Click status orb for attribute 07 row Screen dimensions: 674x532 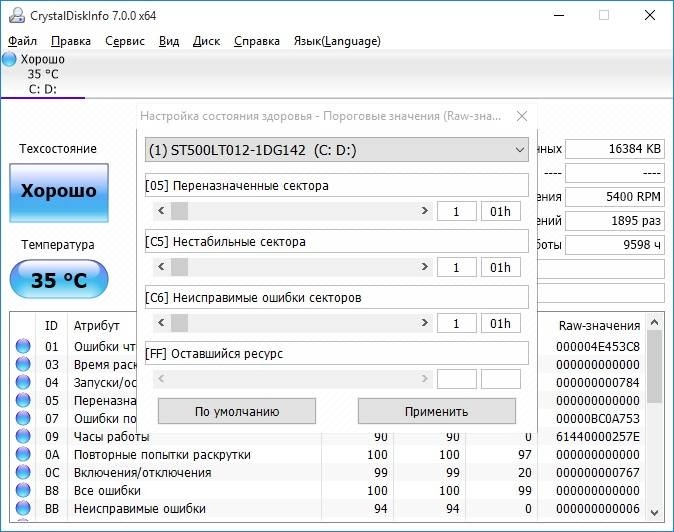pyautogui.click(x=23, y=419)
